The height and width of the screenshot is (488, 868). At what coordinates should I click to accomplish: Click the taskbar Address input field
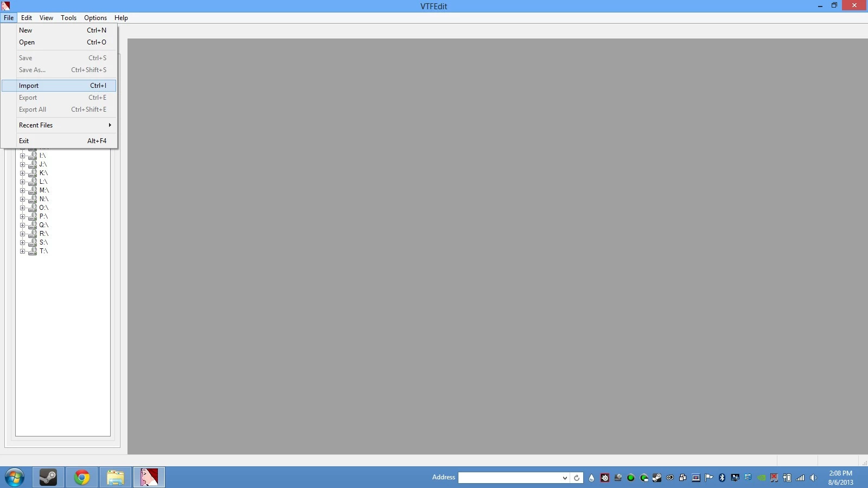click(509, 478)
